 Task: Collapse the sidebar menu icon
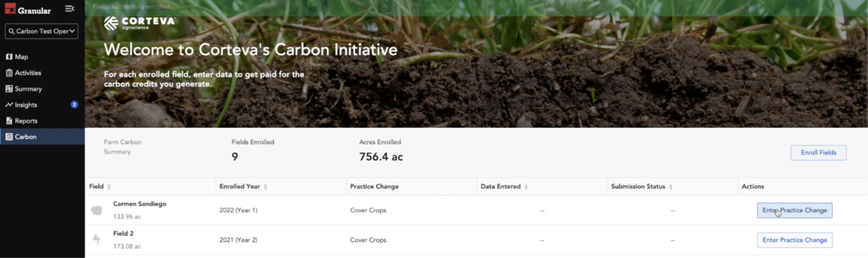click(70, 9)
